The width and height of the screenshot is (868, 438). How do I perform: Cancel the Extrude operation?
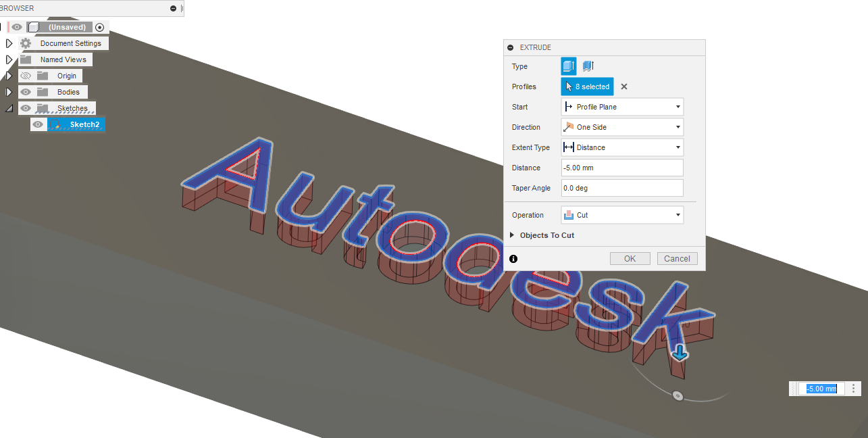pos(676,258)
